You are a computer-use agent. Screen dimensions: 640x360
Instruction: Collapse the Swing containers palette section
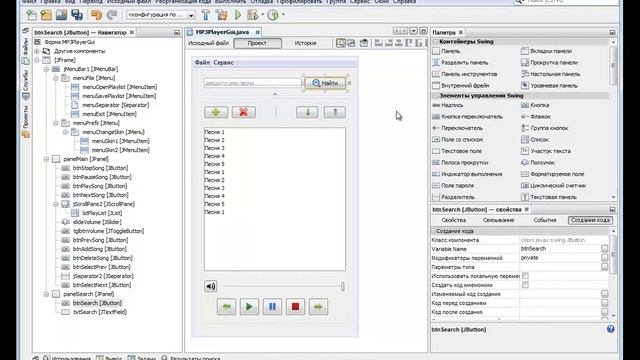tap(435, 42)
